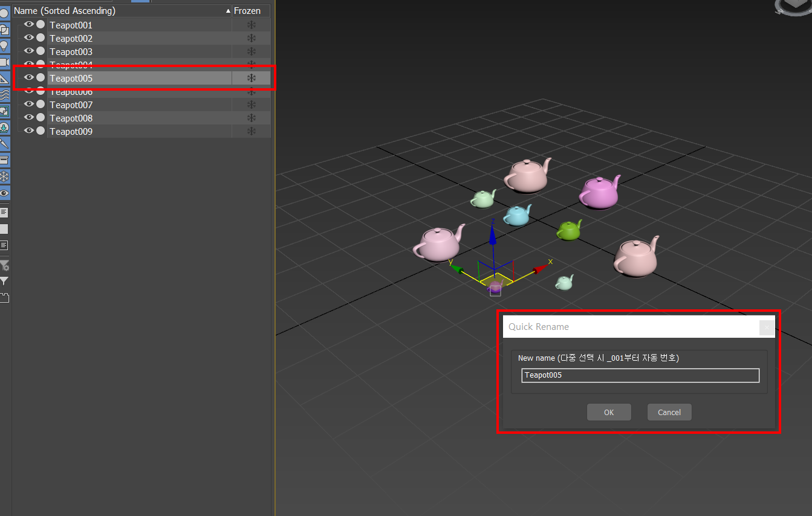This screenshot has width=812, height=516.
Task: Click the geometry type circle icon of Teapot005
Action: 41,77
